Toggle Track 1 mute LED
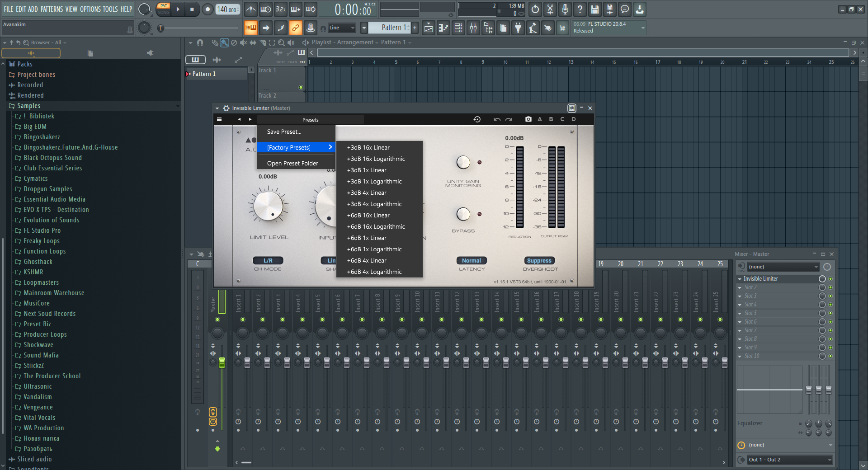Viewport: 868px width, 470px height. click(301, 87)
